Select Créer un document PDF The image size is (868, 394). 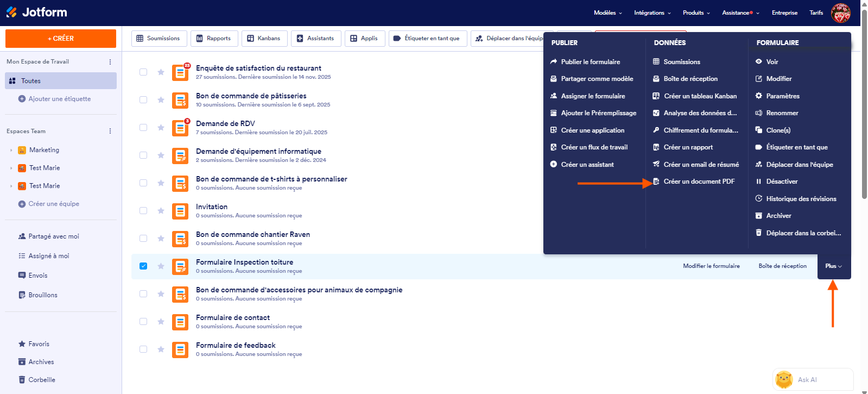tap(694, 182)
